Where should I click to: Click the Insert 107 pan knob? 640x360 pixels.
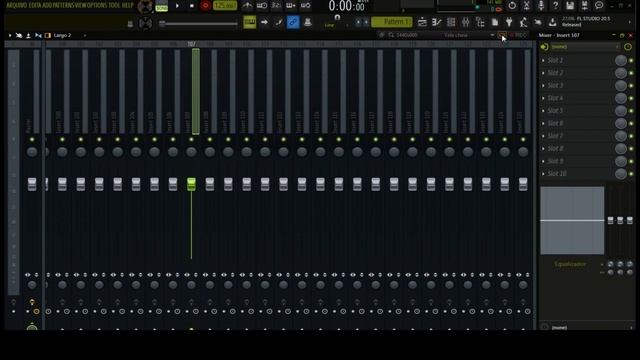pos(191,152)
